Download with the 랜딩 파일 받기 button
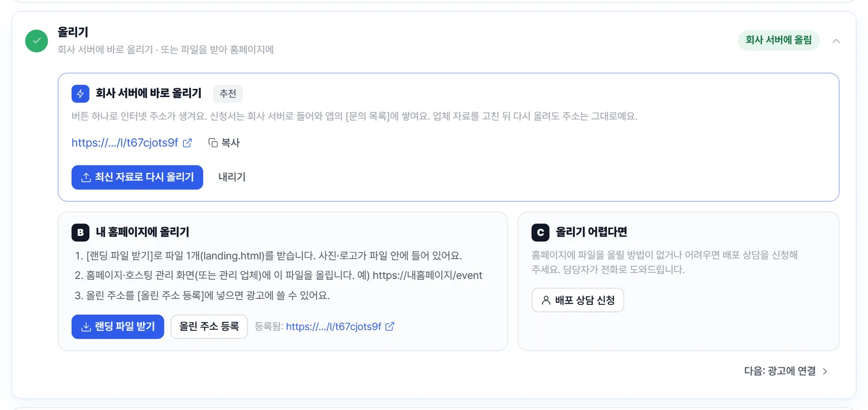Image resolution: width=868 pixels, height=410 pixels. tap(118, 326)
